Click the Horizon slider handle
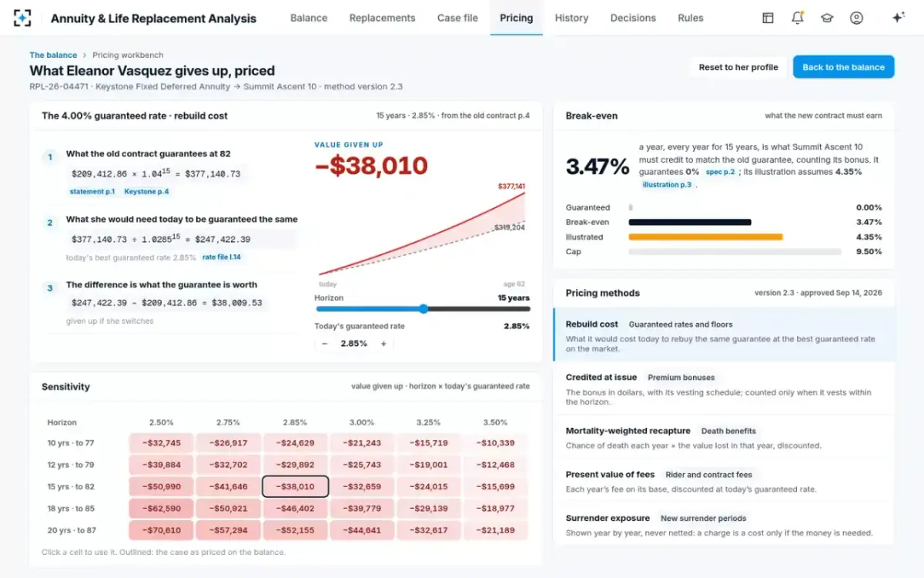 coord(423,309)
